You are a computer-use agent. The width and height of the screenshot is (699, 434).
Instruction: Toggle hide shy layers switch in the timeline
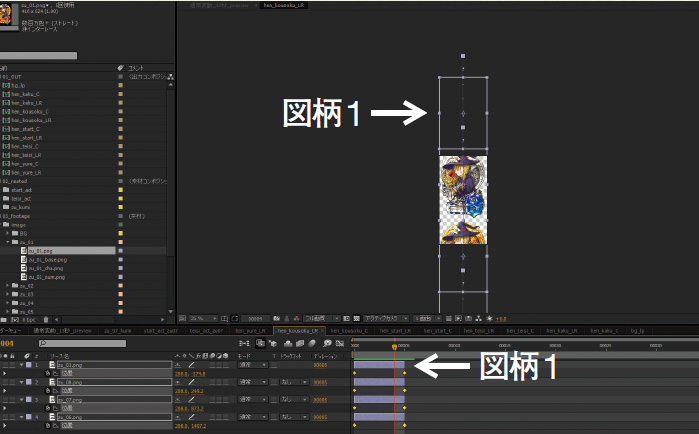point(288,343)
